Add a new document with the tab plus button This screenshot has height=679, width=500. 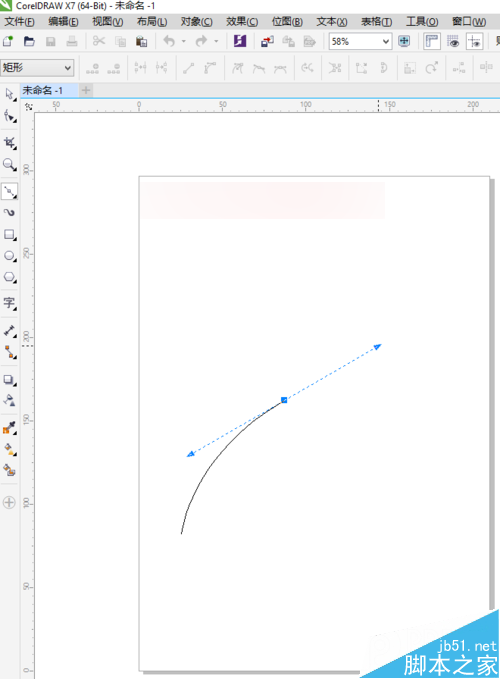click(x=86, y=91)
